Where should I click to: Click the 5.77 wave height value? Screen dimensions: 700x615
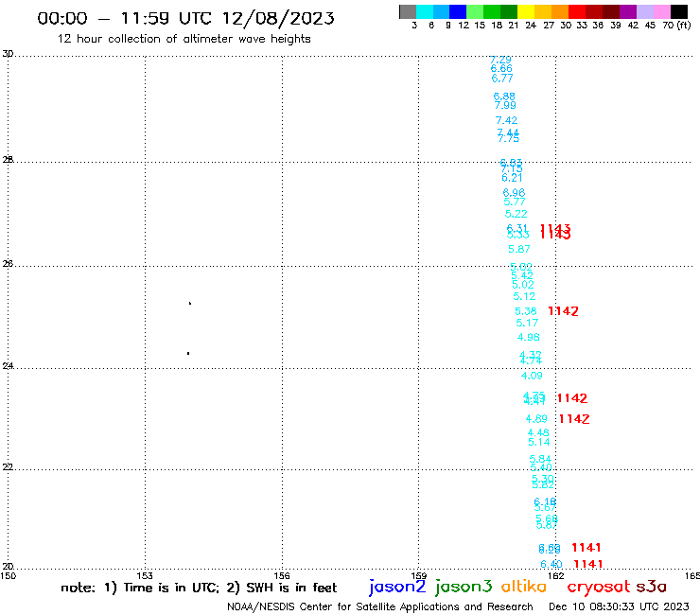click(515, 202)
